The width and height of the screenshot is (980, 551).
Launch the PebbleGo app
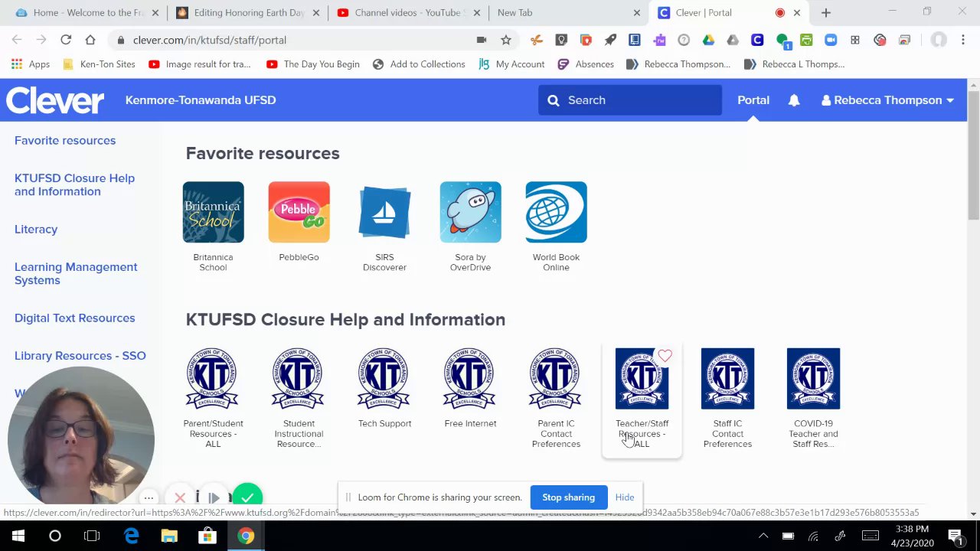point(299,212)
